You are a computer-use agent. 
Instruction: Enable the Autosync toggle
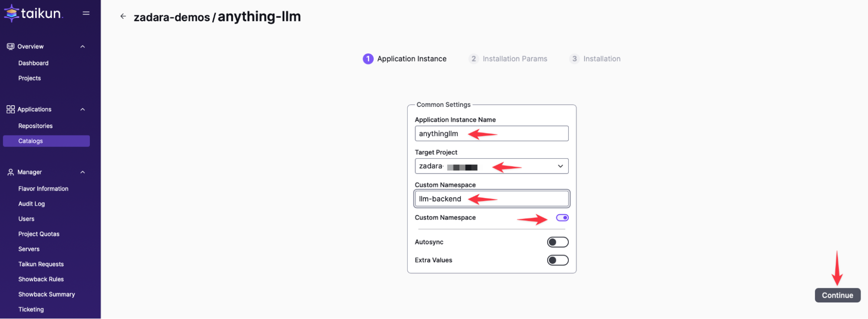pos(558,242)
